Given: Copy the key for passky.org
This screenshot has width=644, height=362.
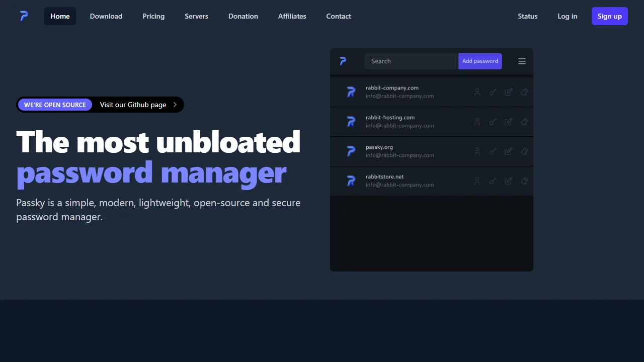Looking at the screenshot, I should click(x=493, y=151).
